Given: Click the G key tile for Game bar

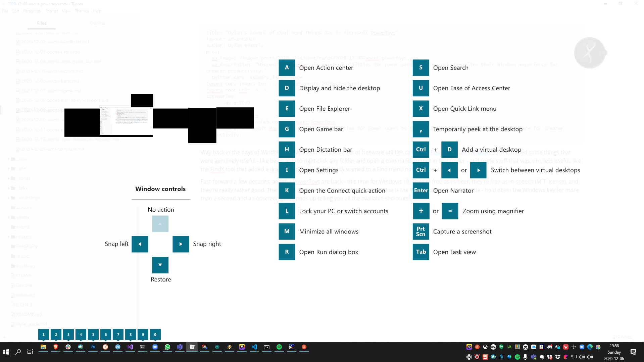Looking at the screenshot, I should point(287,129).
